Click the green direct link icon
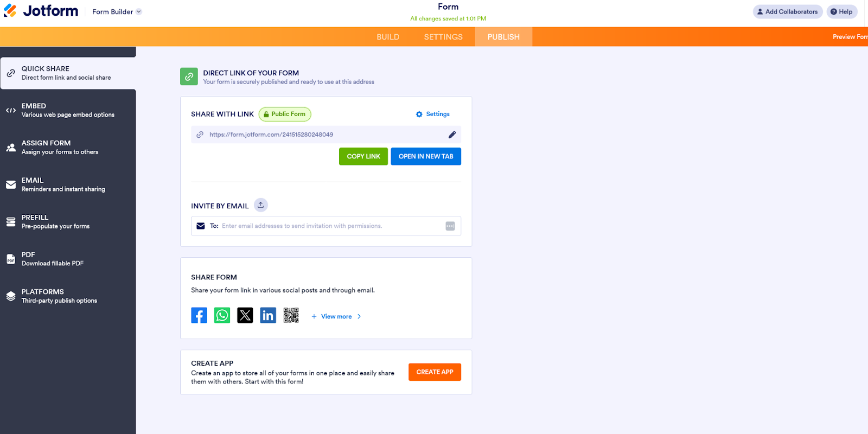This screenshot has height=434, width=868. 189,76
